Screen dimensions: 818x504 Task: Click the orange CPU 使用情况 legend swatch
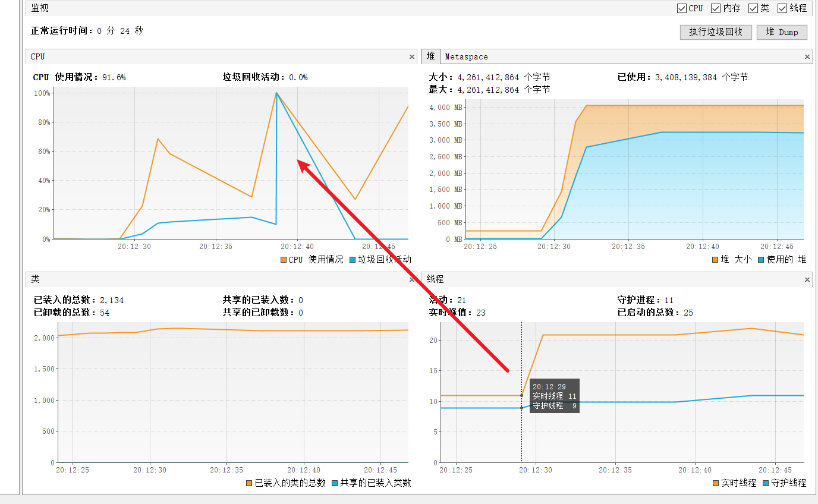284,260
